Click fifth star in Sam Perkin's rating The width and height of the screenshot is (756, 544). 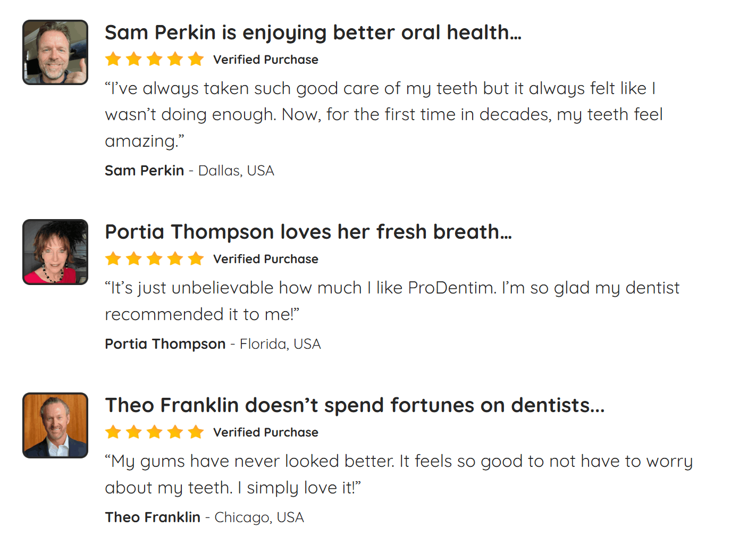tap(196, 59)
